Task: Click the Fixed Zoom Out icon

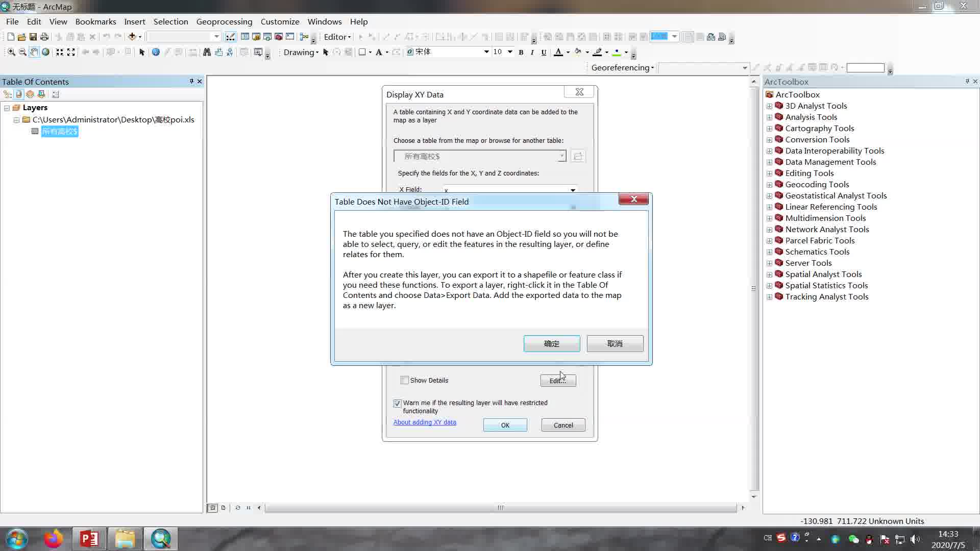Action: (x=71, y=52)
